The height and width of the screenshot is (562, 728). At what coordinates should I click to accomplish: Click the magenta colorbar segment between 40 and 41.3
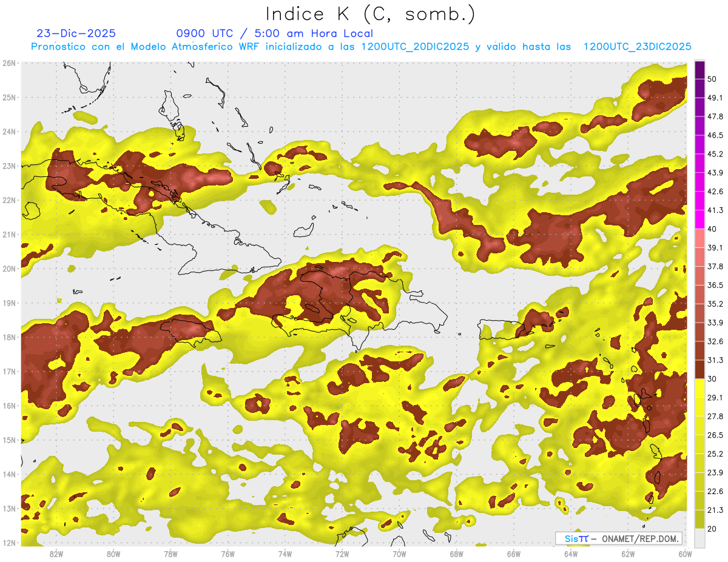click(699, 219)
